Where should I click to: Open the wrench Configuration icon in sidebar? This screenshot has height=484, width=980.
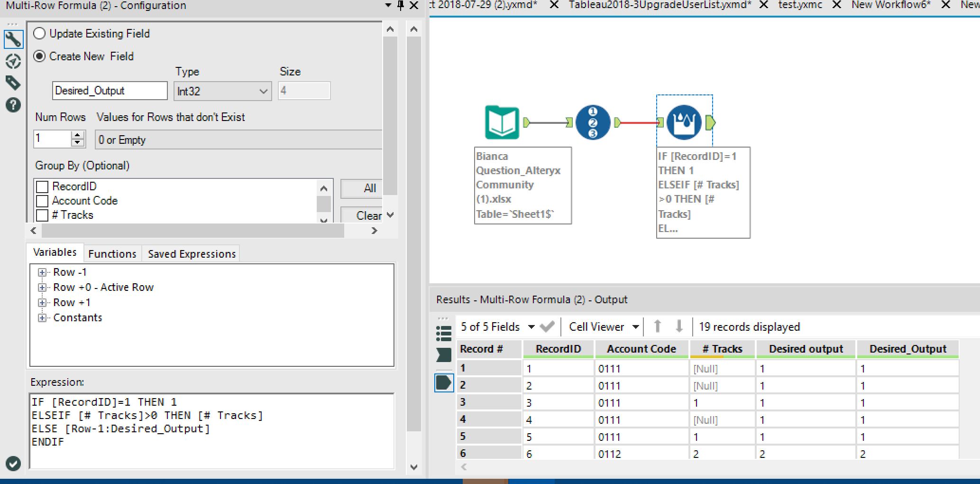tap(13, 39)
